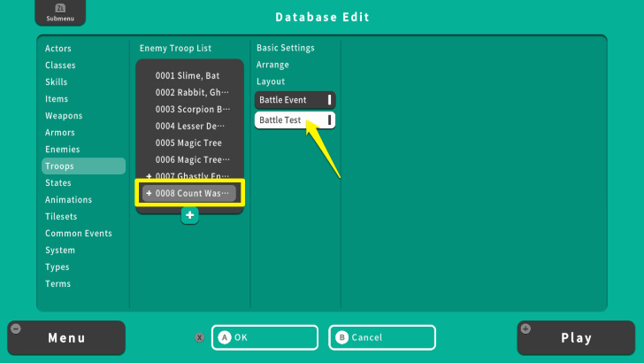Open the Animations category
Image resolution: width=644 pixels, height=363 pixels.
[69, 200]
